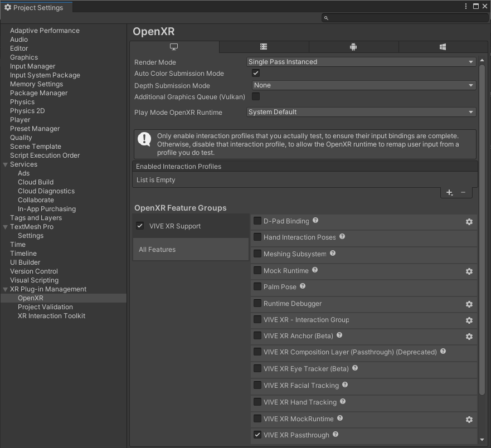Viewport: 491px width, 448px height.
Task: Click the plus icon to add interaction profile
Action: pos(449,192)
